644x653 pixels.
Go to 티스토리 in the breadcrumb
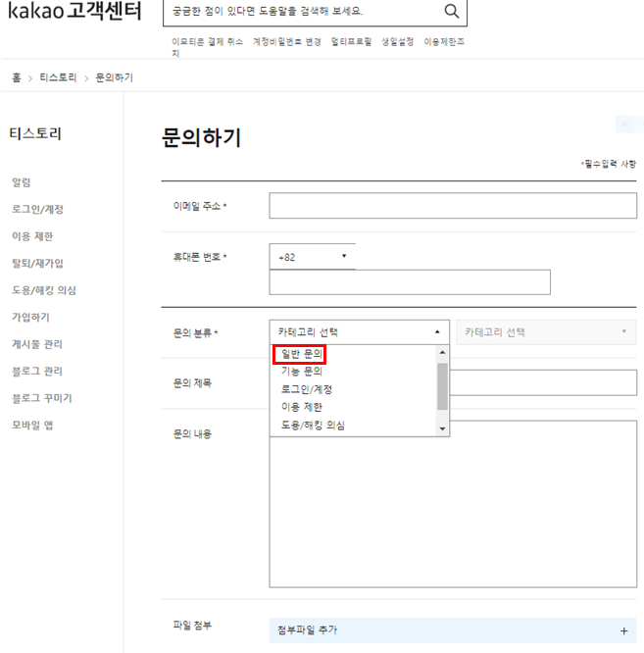(x=58, y=77)
